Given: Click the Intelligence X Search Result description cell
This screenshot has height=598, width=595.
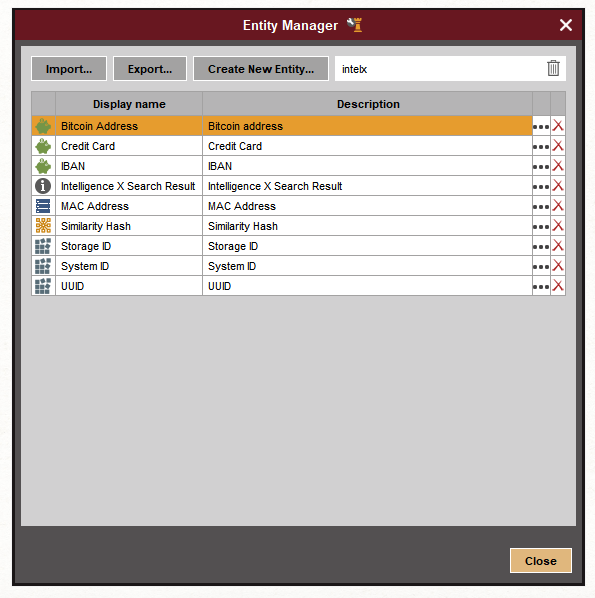Looking at the screenshot, I should [367, 186].
